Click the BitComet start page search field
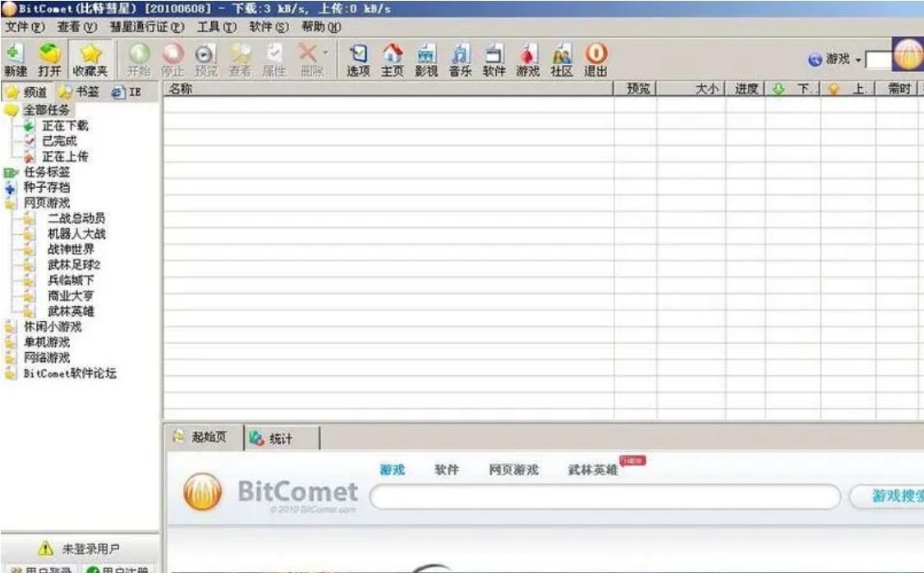Image resolution: width=924 pixels, height=573 pixels. point(605,497)
